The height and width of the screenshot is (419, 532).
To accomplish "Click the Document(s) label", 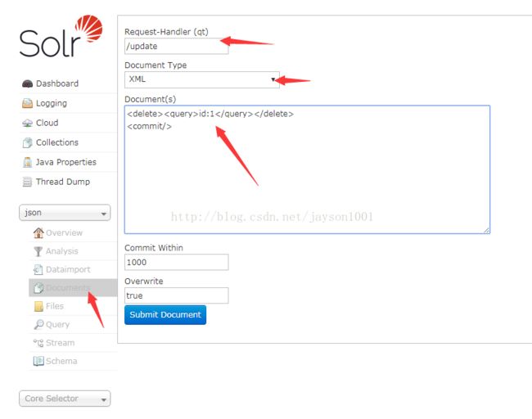I will click(151, 99).
